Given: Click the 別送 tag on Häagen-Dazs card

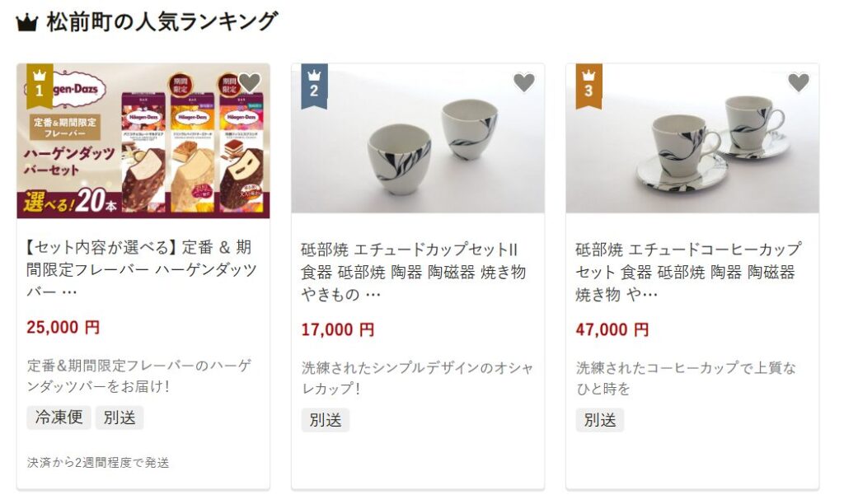Looking at the screenshot, I should [120, 418].
